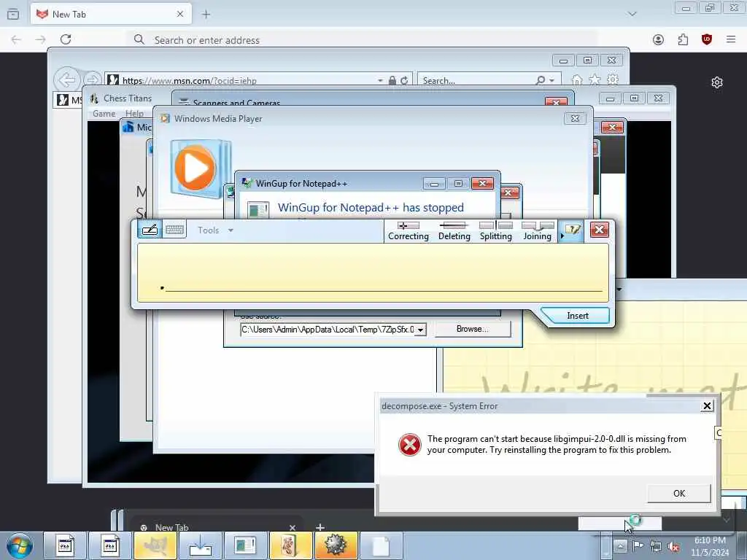Click the Input Panel help-tips icon
The height and width of the screenshot is (560, 747).
(572, 230)
